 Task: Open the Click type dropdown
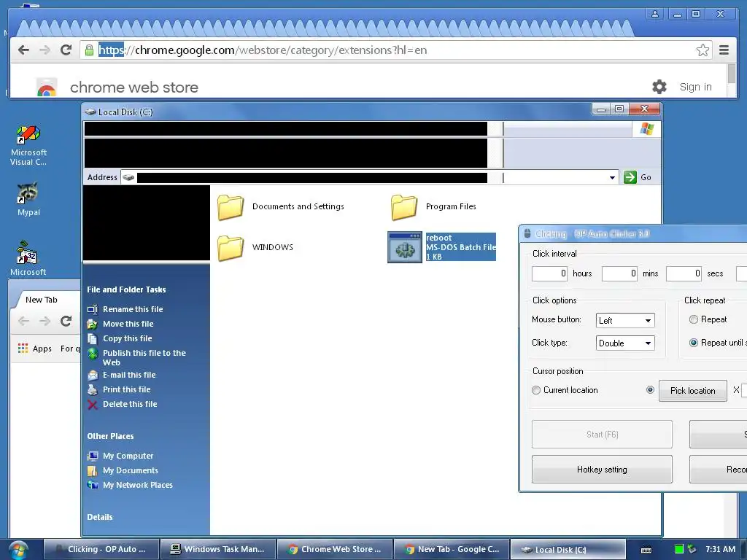tap(625, 343)
